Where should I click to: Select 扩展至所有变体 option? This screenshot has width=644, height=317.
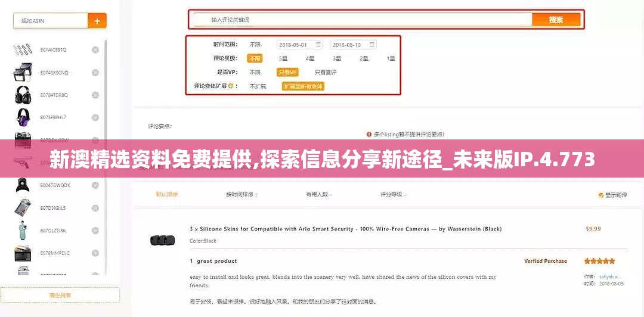[x=304, y=86]
